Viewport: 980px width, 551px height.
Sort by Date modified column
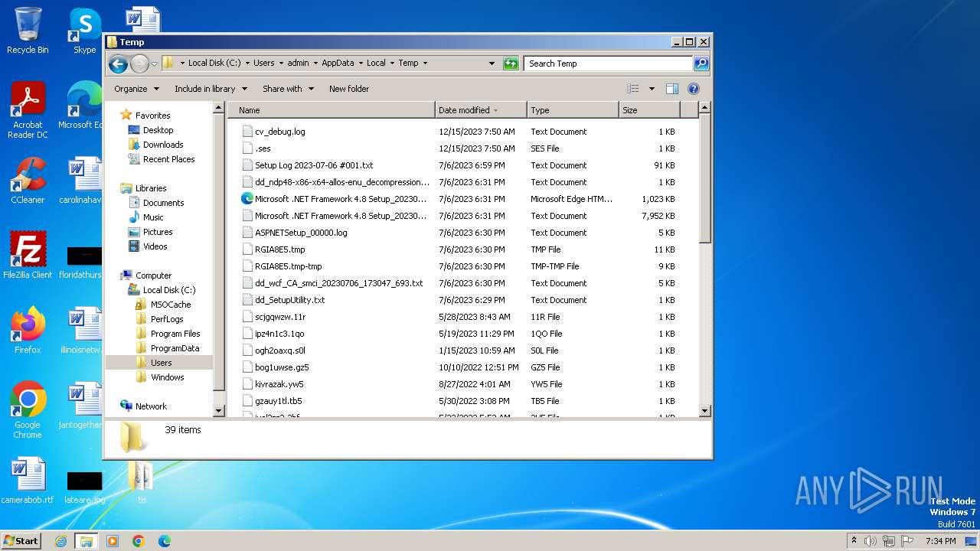[x=481, y=110]
